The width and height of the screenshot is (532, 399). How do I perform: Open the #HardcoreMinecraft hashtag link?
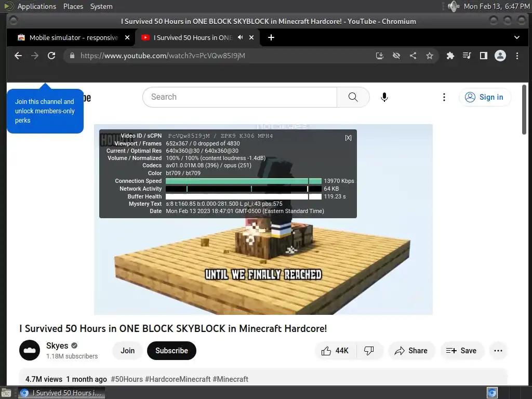pyautogui.click(x=178, y=379)
